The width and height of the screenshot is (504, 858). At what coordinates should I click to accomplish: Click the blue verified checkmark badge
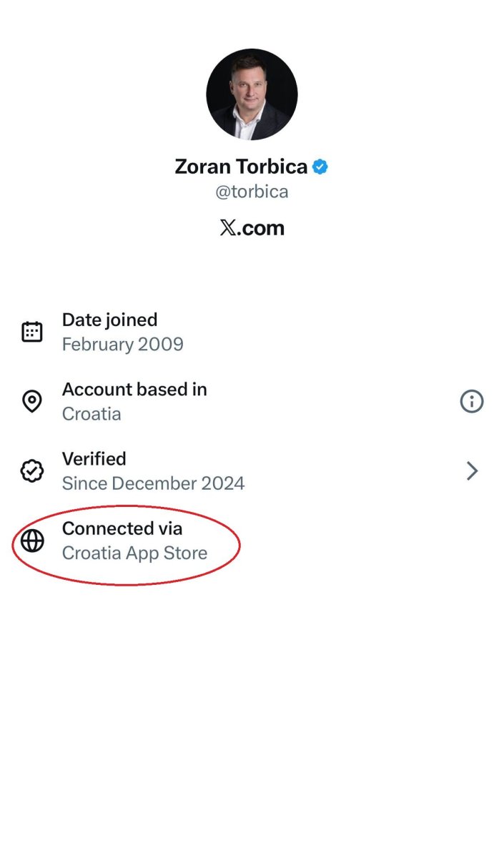(x=321, y=167)
